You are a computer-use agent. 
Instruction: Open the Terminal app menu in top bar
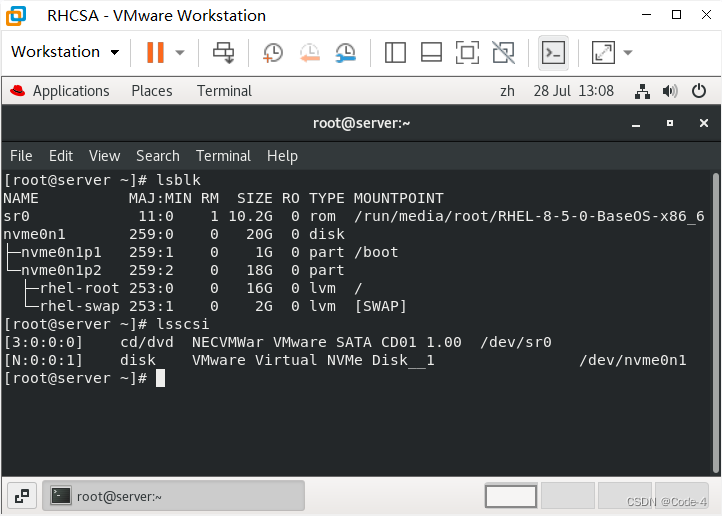(224, 91)
